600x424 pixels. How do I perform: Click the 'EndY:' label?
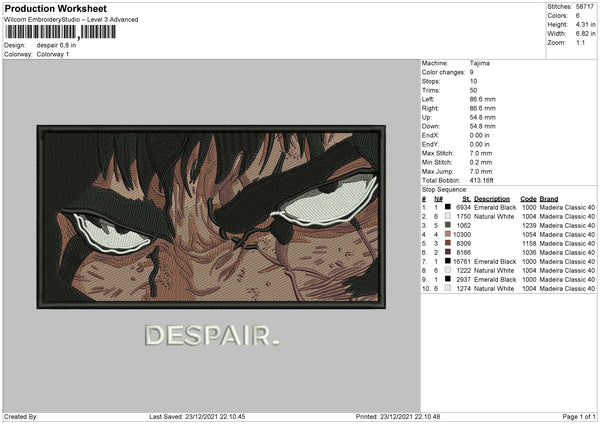(430, 144)
